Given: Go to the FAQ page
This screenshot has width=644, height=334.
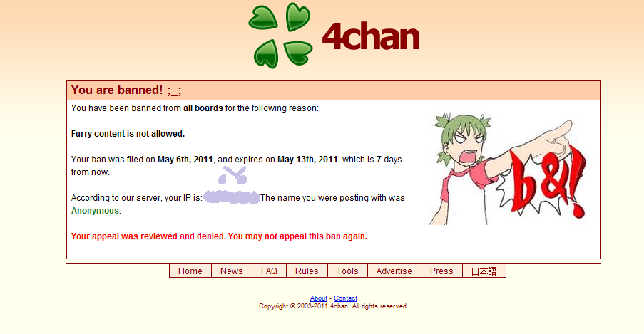Looking at the screenshot, I should [269, 271].
